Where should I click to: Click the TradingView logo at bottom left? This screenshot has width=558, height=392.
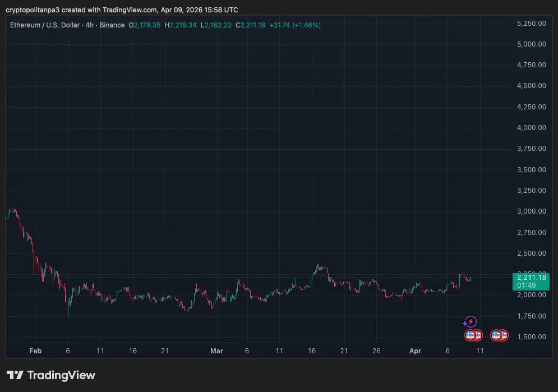50,375
